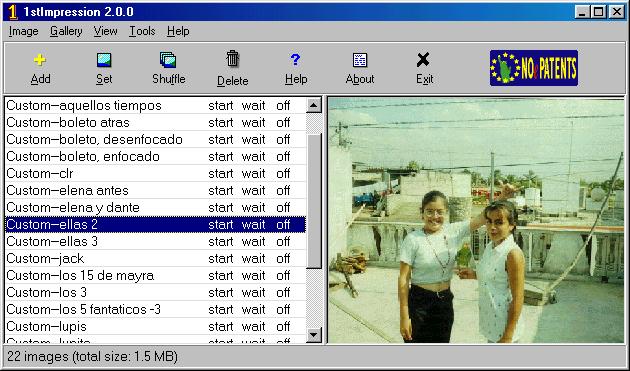Minimize the 1stImpression window

pos(582,12)
